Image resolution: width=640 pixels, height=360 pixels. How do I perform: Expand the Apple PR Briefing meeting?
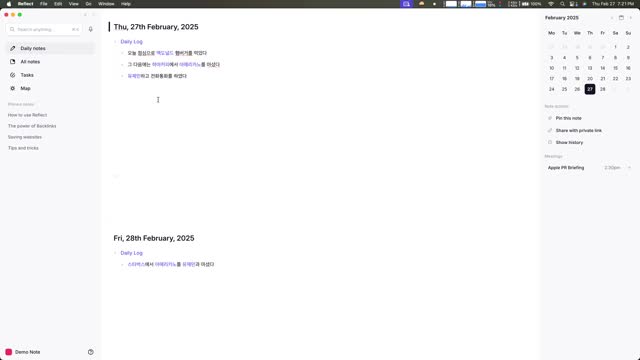click(629, 168)
